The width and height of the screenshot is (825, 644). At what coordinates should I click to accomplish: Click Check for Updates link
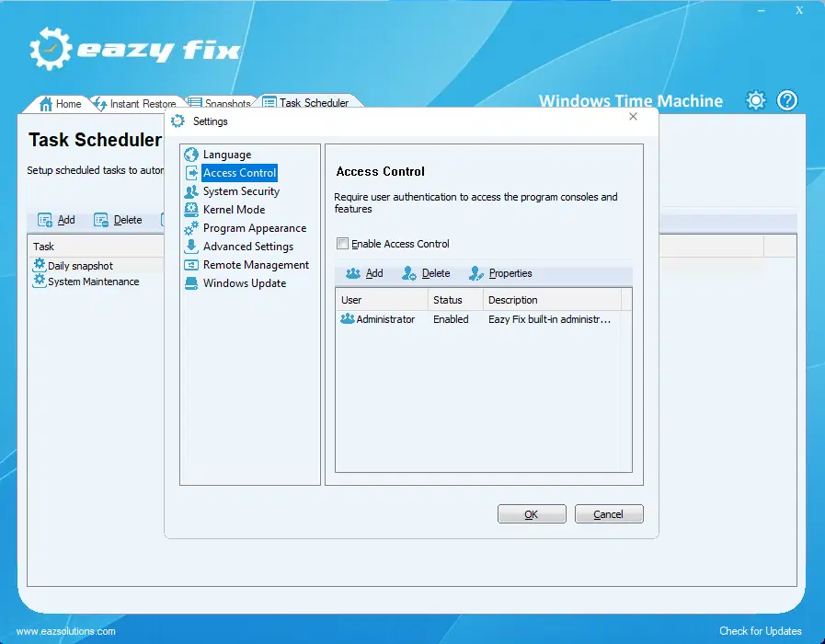coord(761,631)
